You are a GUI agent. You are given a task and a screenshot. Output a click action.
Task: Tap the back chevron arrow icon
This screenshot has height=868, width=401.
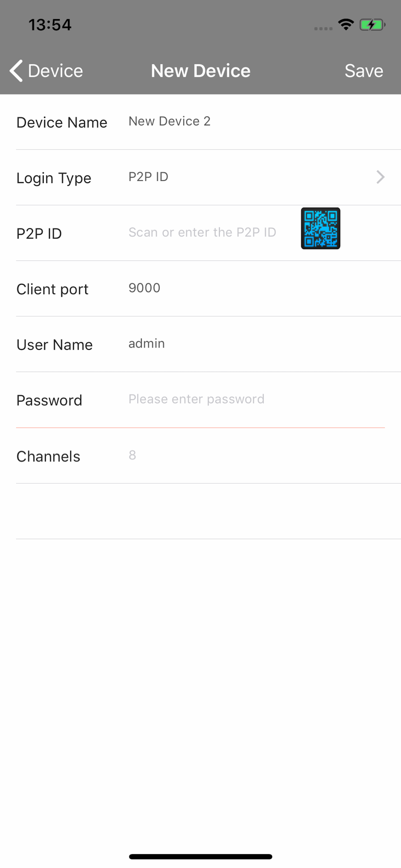[x=16, y=71]
